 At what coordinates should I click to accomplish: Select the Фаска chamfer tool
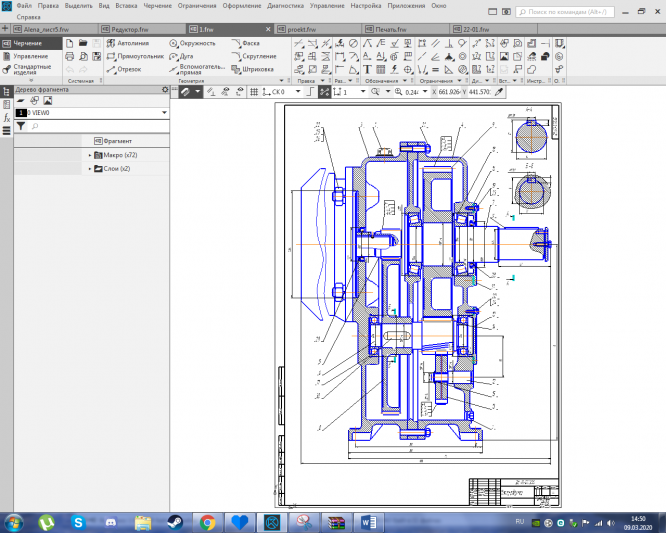click(245, 44)
